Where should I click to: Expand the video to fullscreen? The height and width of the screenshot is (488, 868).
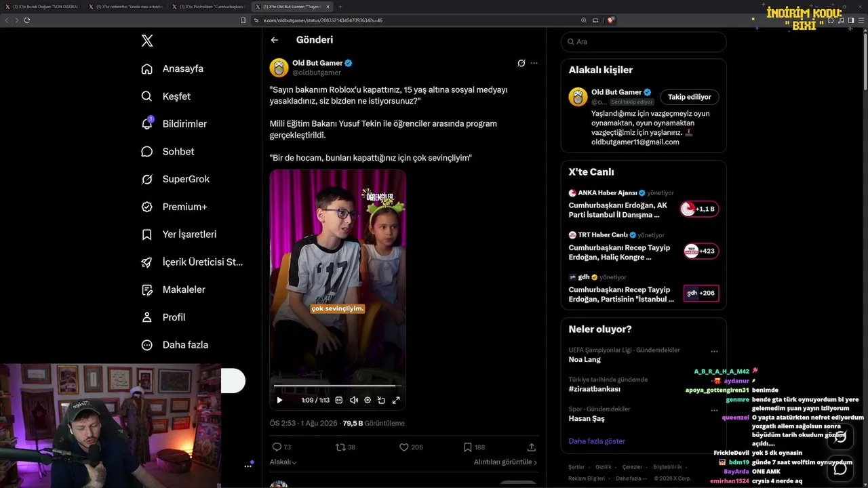click(x=396, y=400)
